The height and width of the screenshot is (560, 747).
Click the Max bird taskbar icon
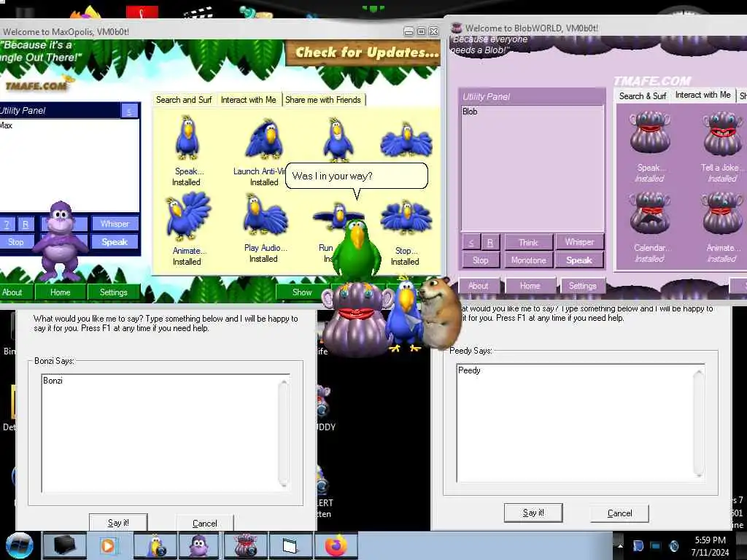(154, 545)
